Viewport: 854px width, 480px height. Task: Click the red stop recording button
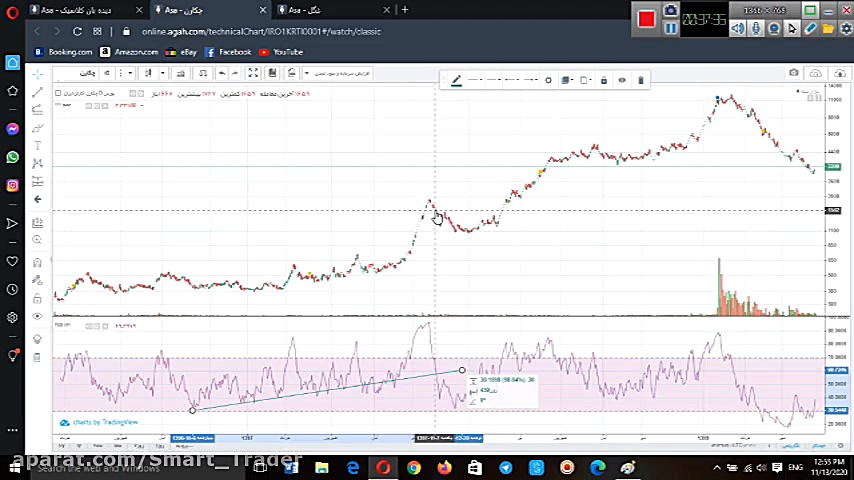coord(646,19)
